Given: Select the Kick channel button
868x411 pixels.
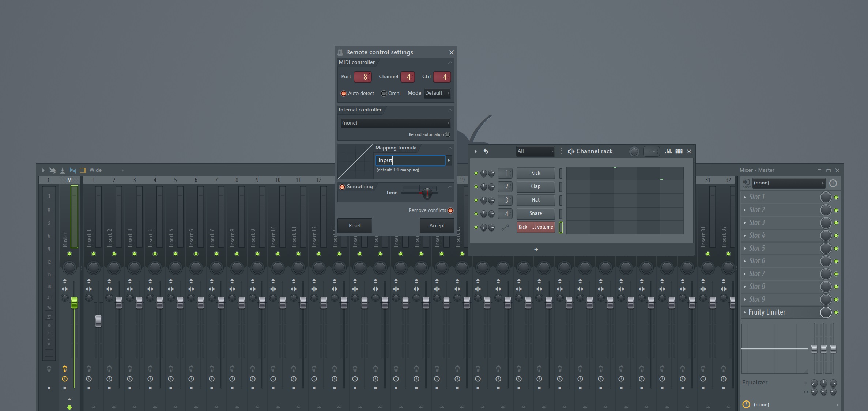Looking at the screenshot, I should pos(536,173).
